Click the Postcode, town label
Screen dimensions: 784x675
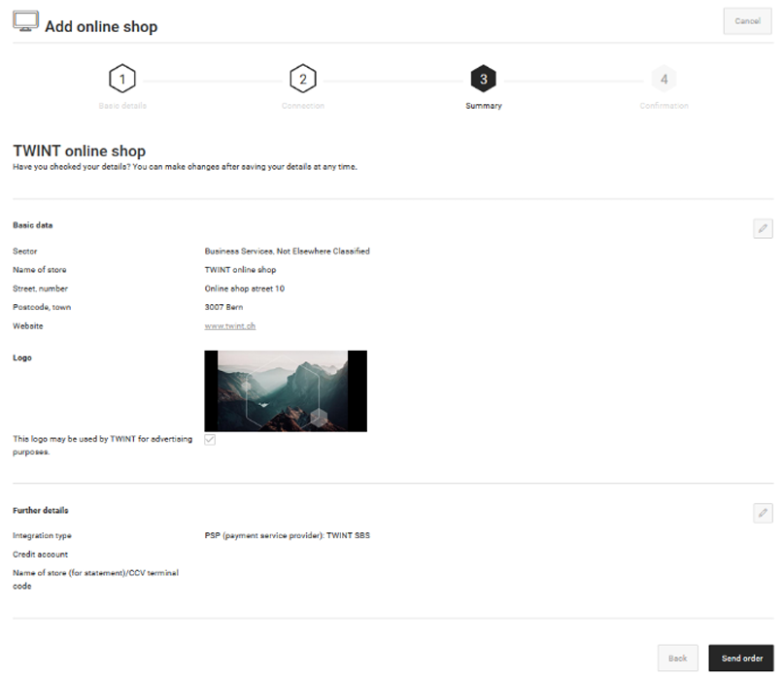pos(42,307)
